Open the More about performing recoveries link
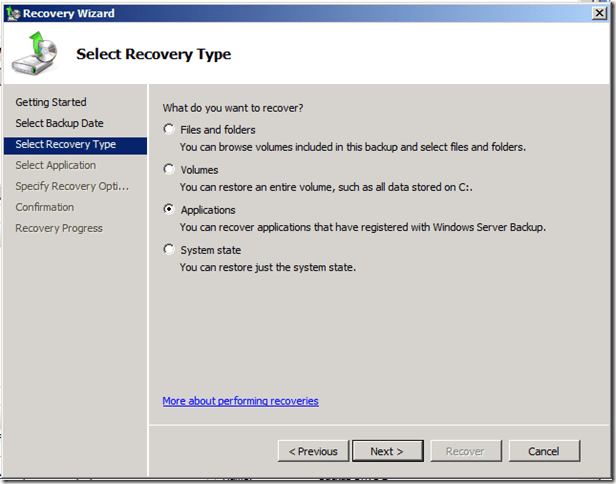This screenshot has width=616, height=484. click(x=240, y=401)
